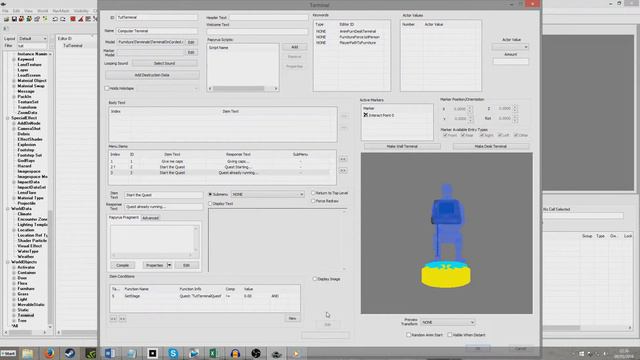Click the Compile button
This screenshot has height=360, width=640.
pos(122,265)
